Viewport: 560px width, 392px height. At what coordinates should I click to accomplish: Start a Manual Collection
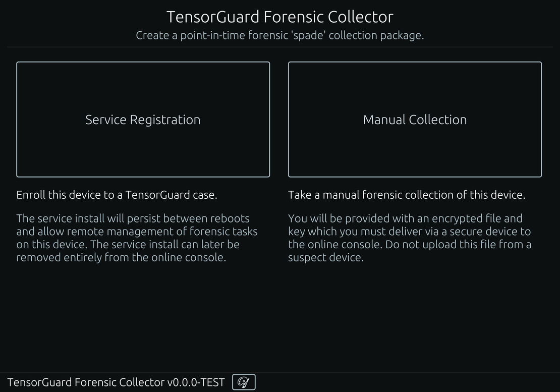(415, 119)
